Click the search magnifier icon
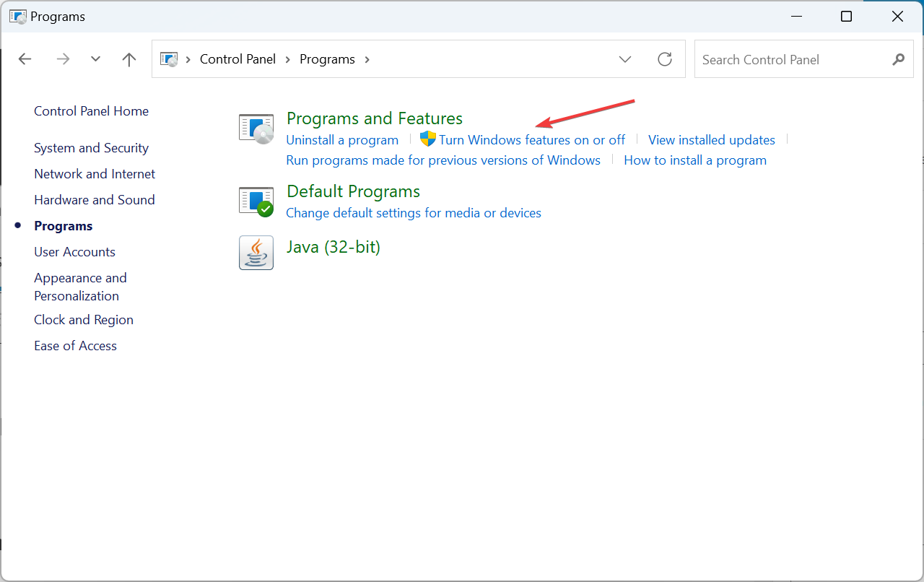Screen dimensions: 924x582 click(x=898, y=59)
